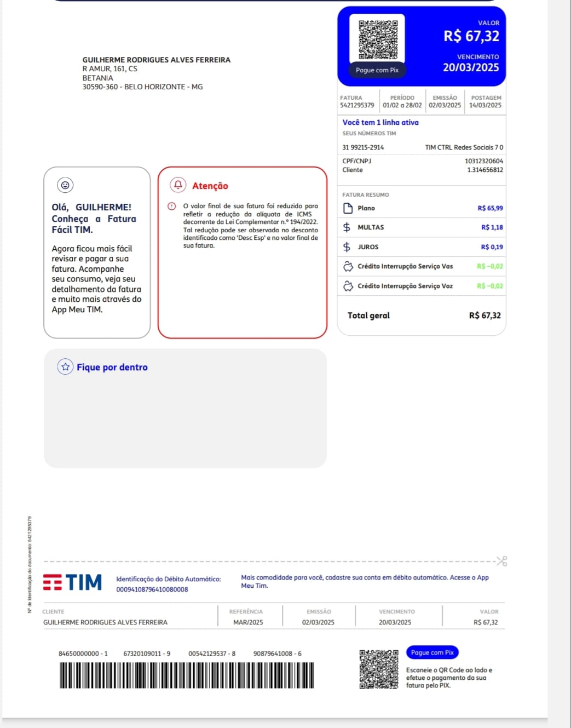Click the Total geral amount R$ 67,32
571x728 pixels.
tap(485, 316)
